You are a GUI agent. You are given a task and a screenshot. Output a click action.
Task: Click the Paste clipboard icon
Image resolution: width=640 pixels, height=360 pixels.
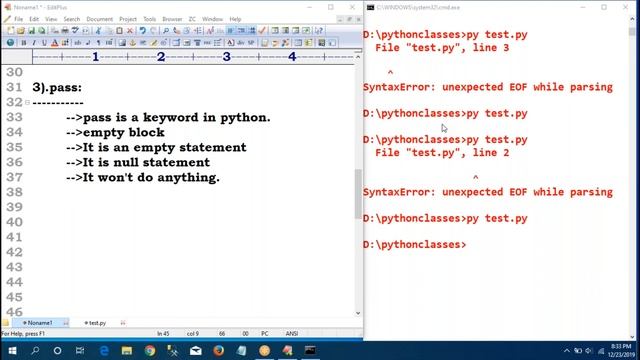(119, 31)
